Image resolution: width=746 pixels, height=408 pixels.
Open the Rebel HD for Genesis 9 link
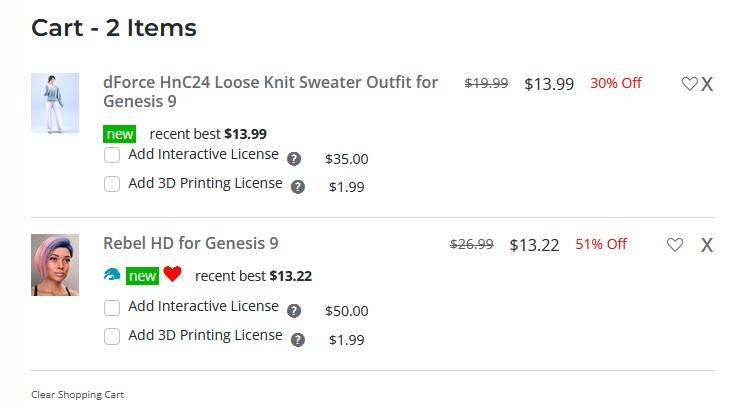pyautogui.click(x=190, y=243)
